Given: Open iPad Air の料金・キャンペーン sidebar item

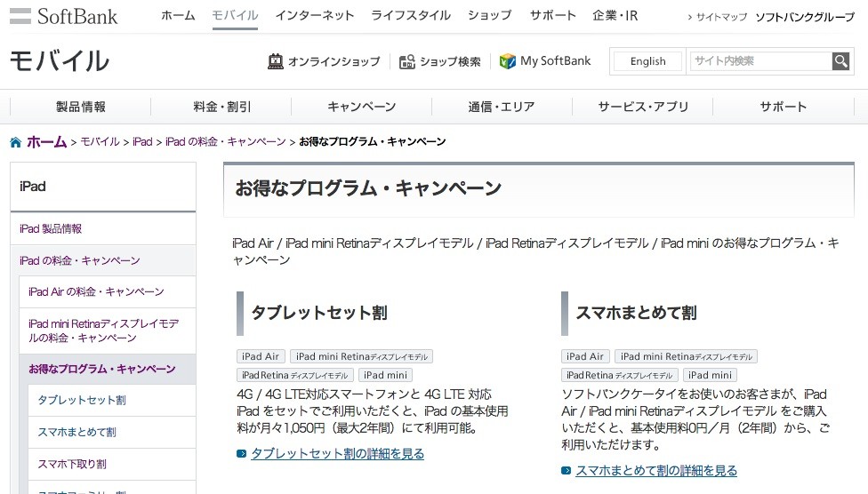Looking at the screenshot, I should point(108,292).
